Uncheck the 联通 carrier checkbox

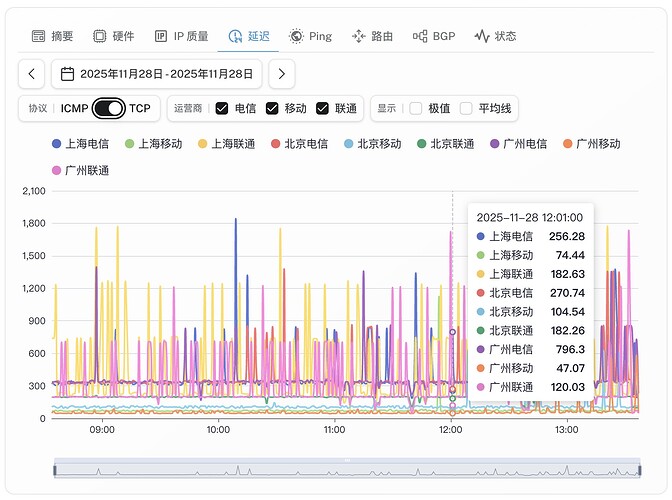pyautogui.click(x=322, y=108)
